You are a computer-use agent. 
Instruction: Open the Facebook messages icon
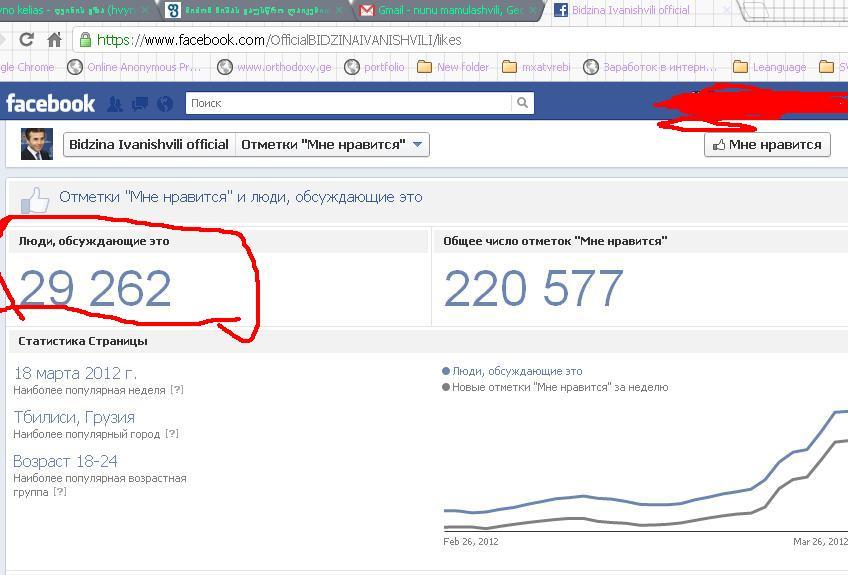tap(140, 103)
